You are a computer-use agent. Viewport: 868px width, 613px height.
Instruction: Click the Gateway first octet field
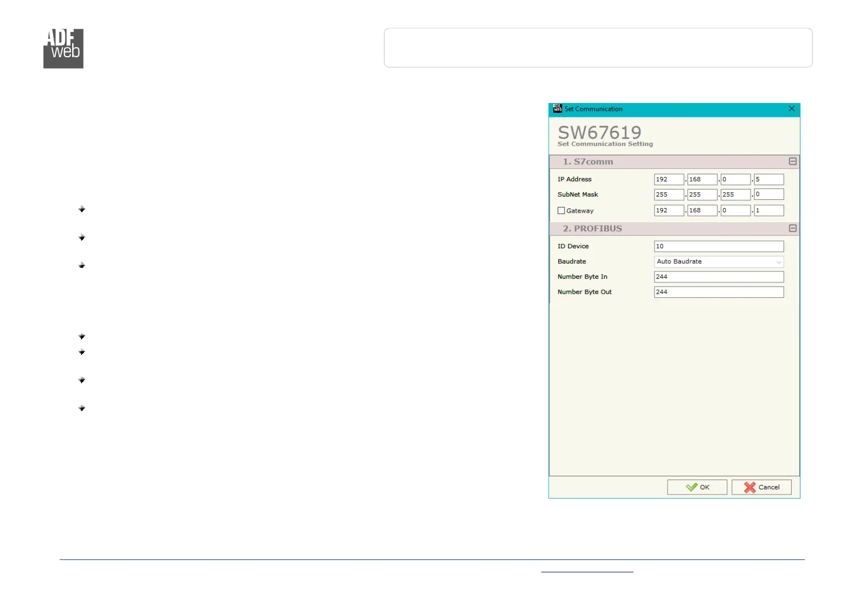point(669,210)
